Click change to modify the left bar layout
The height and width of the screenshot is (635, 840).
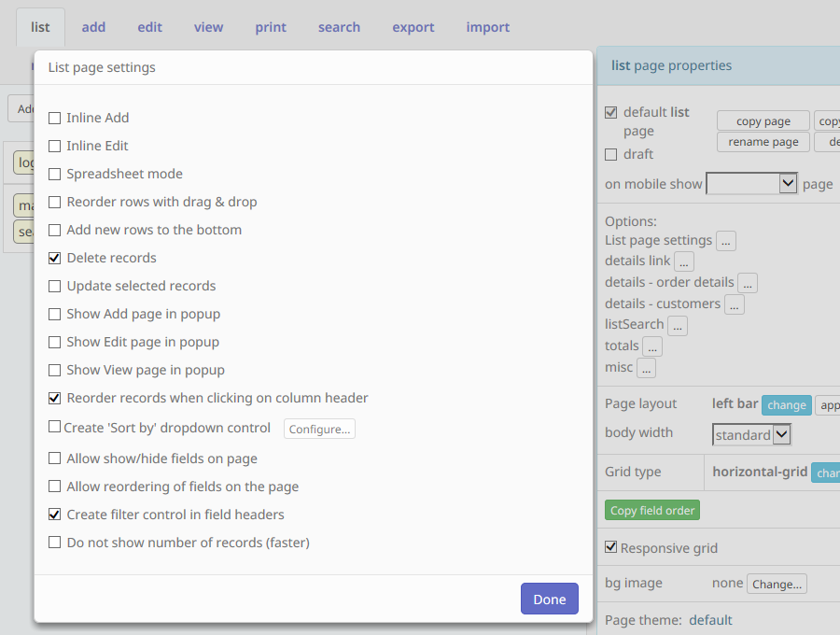point(786,405)
